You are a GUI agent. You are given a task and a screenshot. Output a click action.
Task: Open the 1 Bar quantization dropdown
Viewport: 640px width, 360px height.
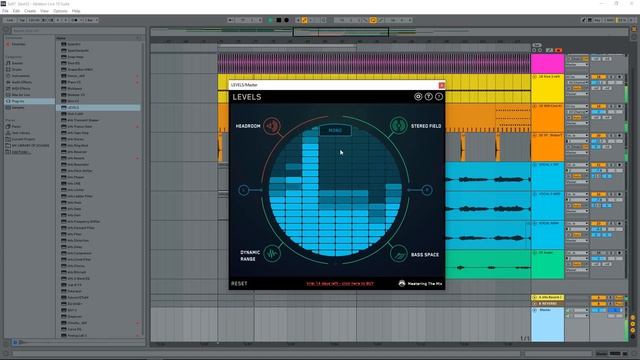pos(90,20)
